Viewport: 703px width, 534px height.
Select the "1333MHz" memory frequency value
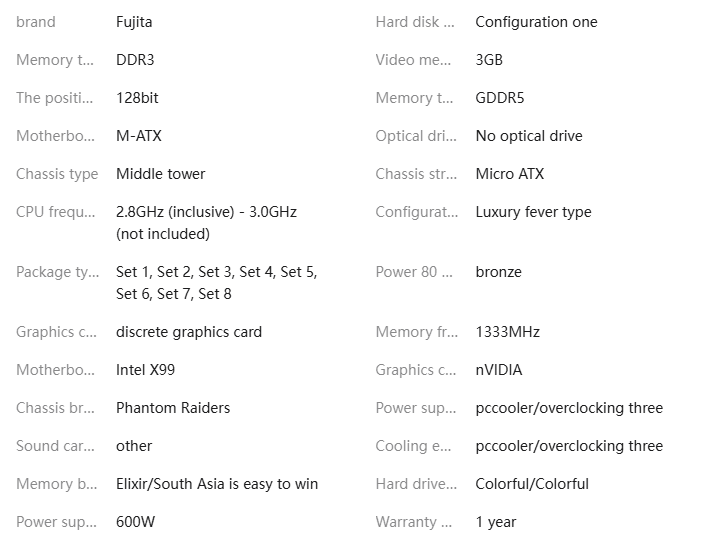pyautogui.click(x=507, y=332)
